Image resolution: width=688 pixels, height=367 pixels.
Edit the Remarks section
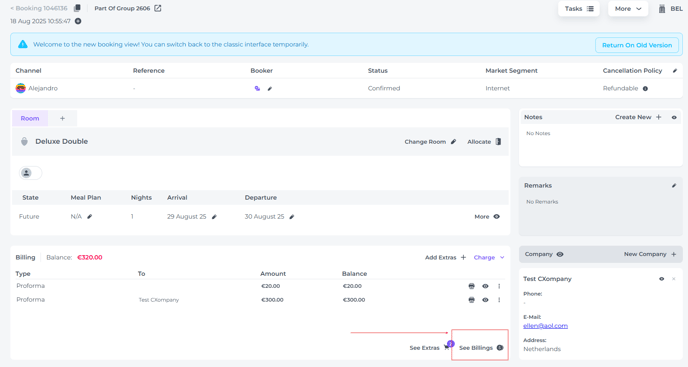tap(674, 186)
